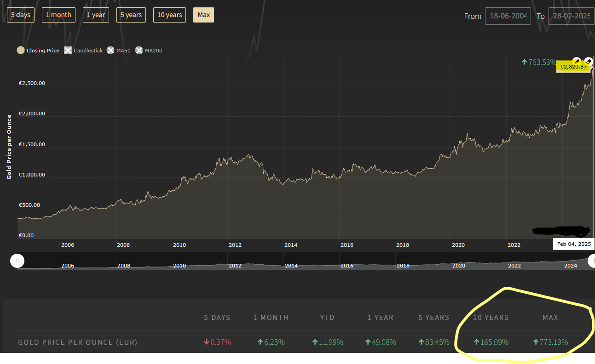
Task: Switch chart to 1 year range
Action: (96, 15)
